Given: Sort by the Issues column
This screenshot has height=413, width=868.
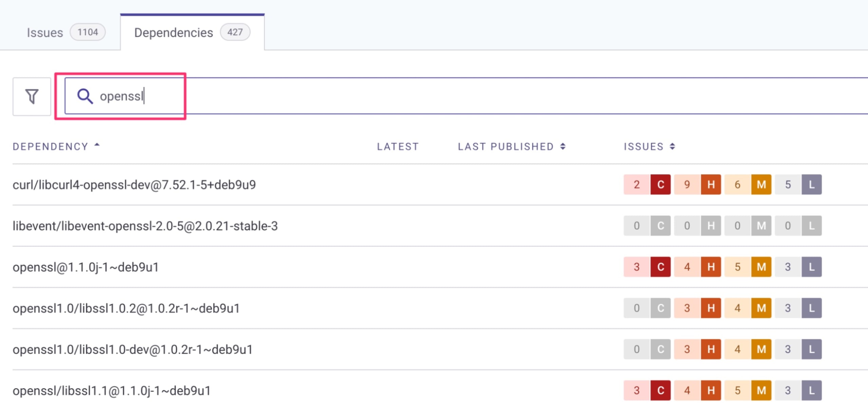Looking at the screenshot, I should pos(650,147).
